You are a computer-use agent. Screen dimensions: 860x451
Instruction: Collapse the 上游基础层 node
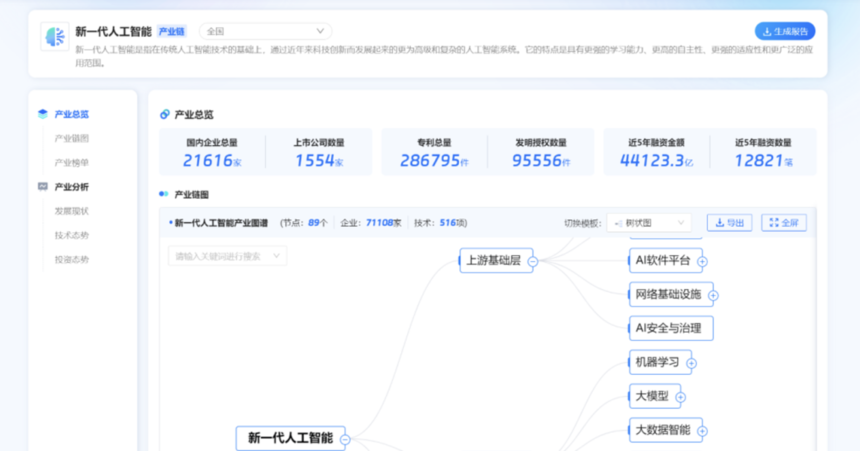(x=532, y=262)
